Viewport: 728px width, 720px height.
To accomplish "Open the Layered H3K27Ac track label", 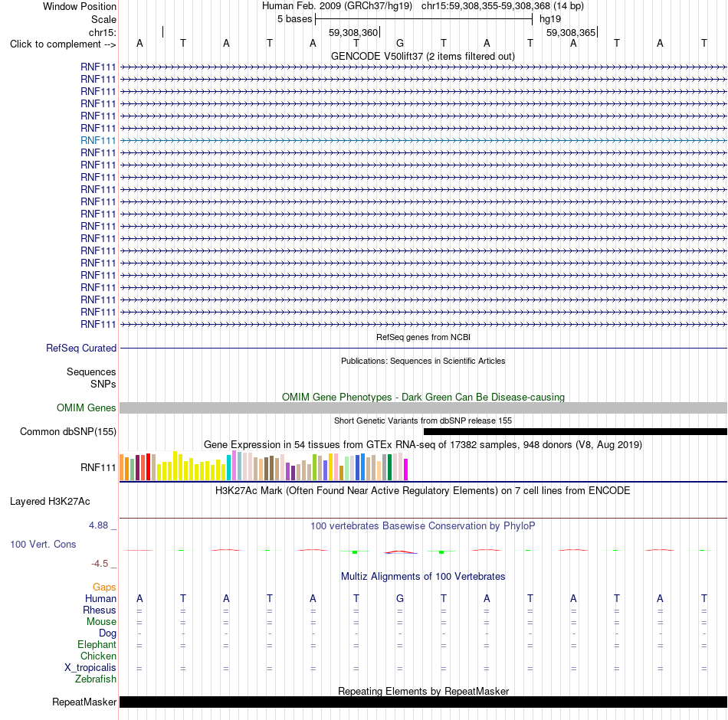I will [50, 502].
